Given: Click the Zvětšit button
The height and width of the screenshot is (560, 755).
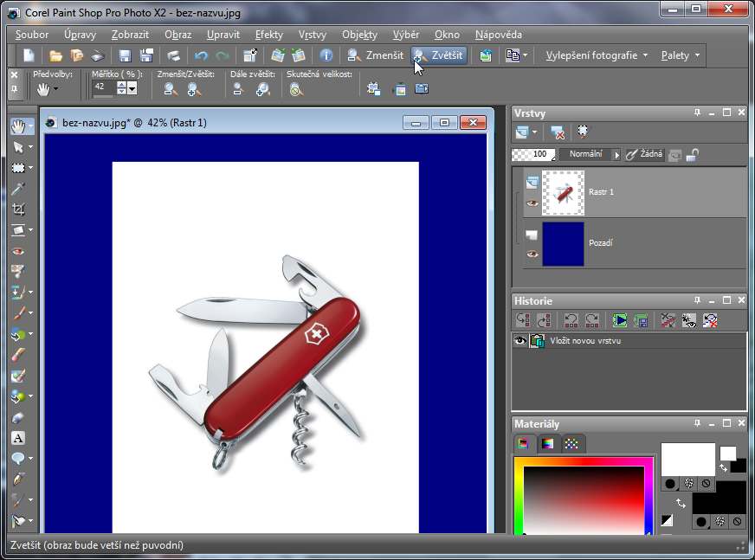Looking at the screenshot, I should [x=440, y=55].
